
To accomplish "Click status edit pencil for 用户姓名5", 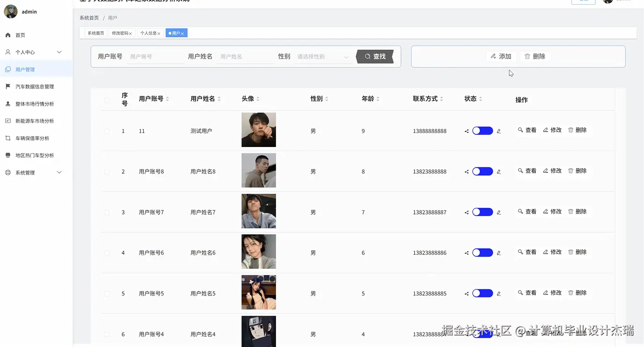I will click(499, 294).
